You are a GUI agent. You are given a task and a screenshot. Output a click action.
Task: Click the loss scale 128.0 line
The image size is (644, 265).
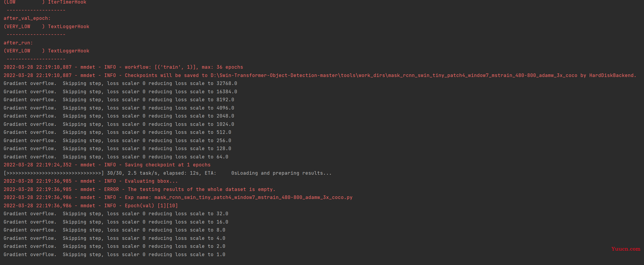(x=117, y=149)
